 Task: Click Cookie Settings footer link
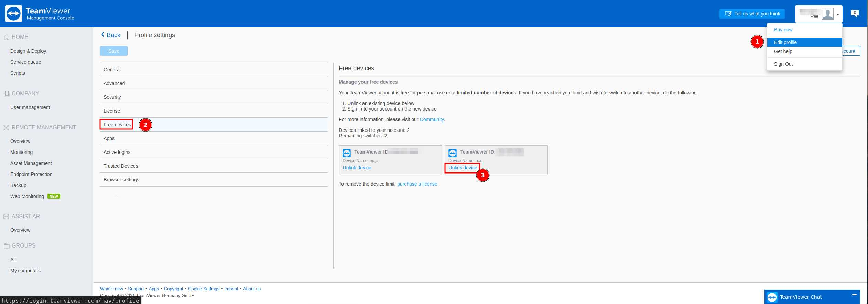click(x=204, y=289)
